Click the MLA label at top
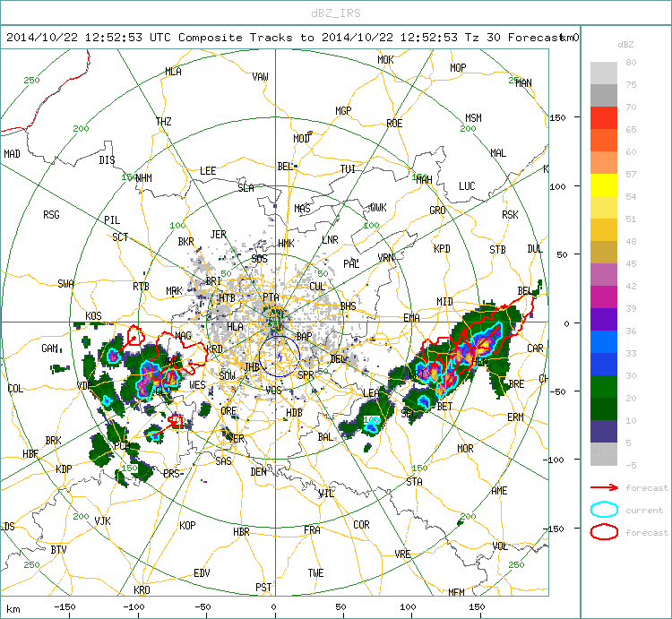The width and height of the screenshot is (672, 619). 173,72
